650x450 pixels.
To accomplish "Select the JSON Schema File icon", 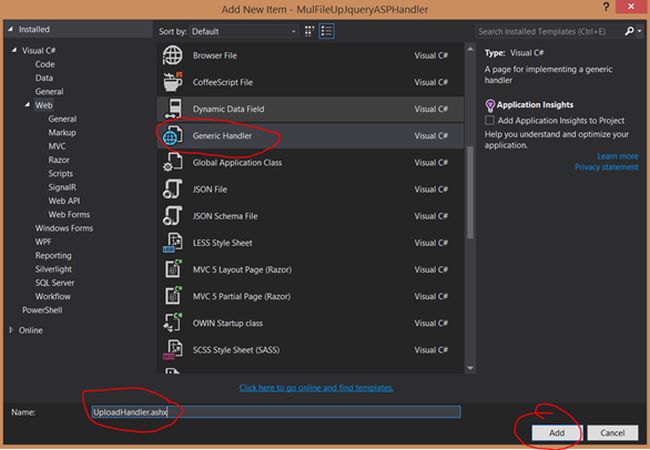I will point(172,215).
